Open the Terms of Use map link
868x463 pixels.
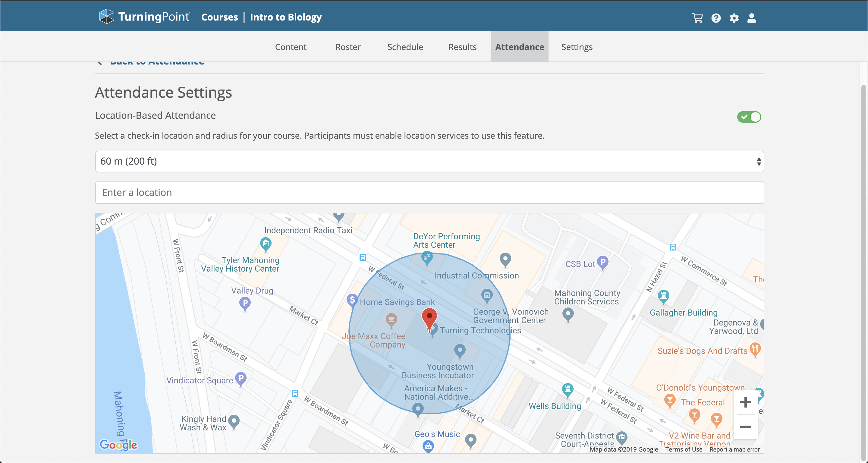pyautogui.click(x=684, y=449)
